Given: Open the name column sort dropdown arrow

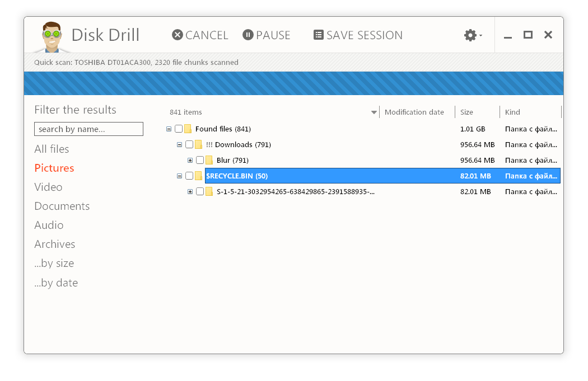Looking at the screenshot, I should [x=374, y=112].
